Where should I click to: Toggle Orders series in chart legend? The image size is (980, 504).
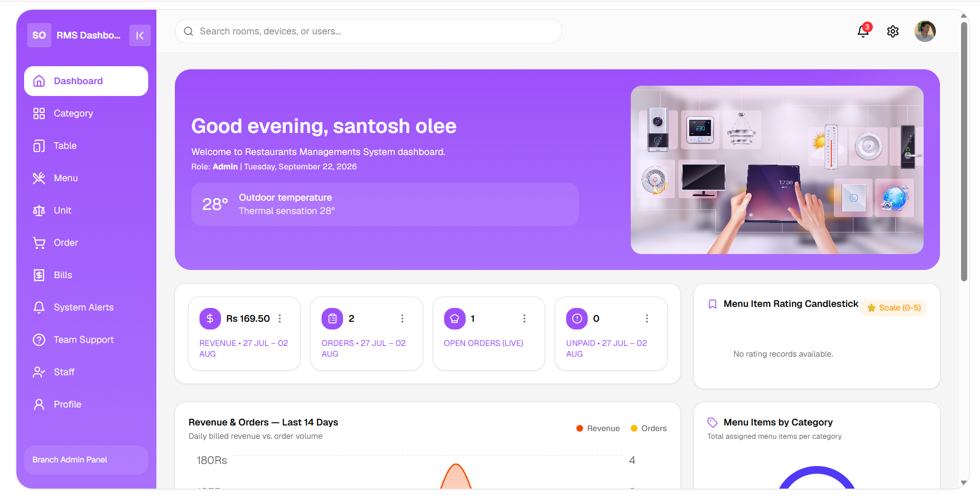pos(649,429)
